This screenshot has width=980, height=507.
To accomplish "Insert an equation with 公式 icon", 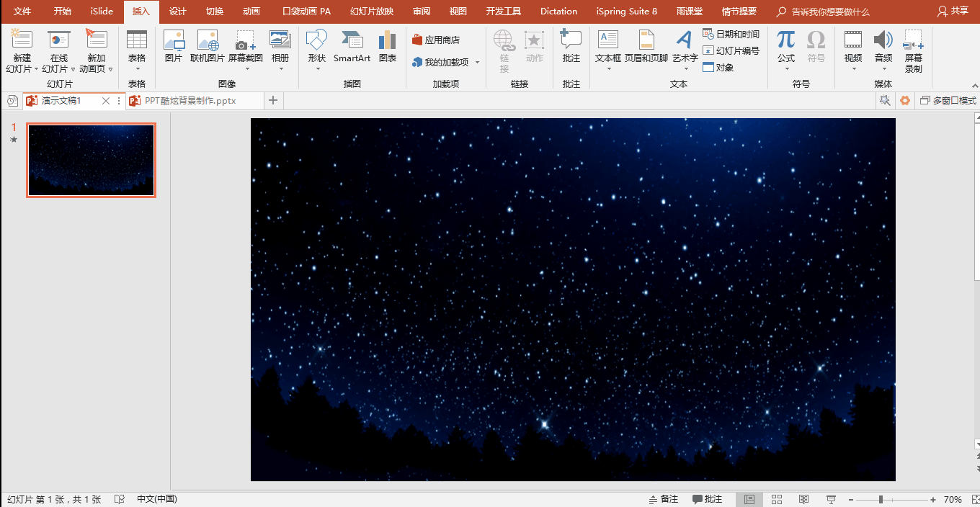I will [785, 47].
